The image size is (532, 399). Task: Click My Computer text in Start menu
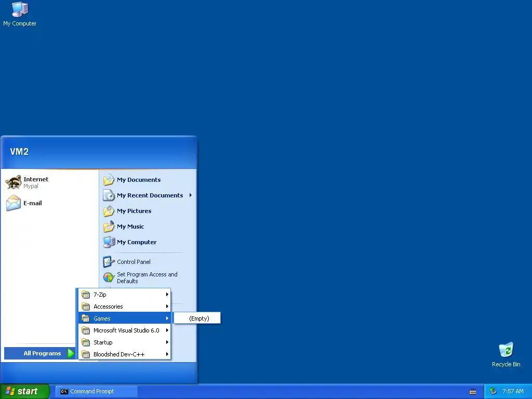(137, 242)
